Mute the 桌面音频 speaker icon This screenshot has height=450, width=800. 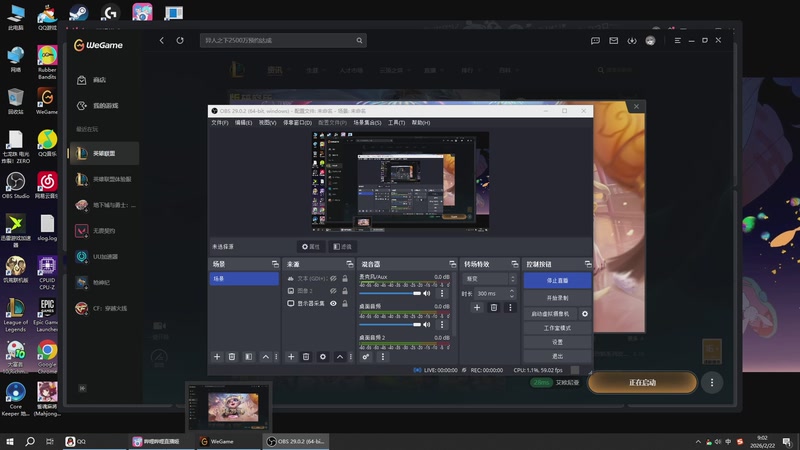click(427, 324)
